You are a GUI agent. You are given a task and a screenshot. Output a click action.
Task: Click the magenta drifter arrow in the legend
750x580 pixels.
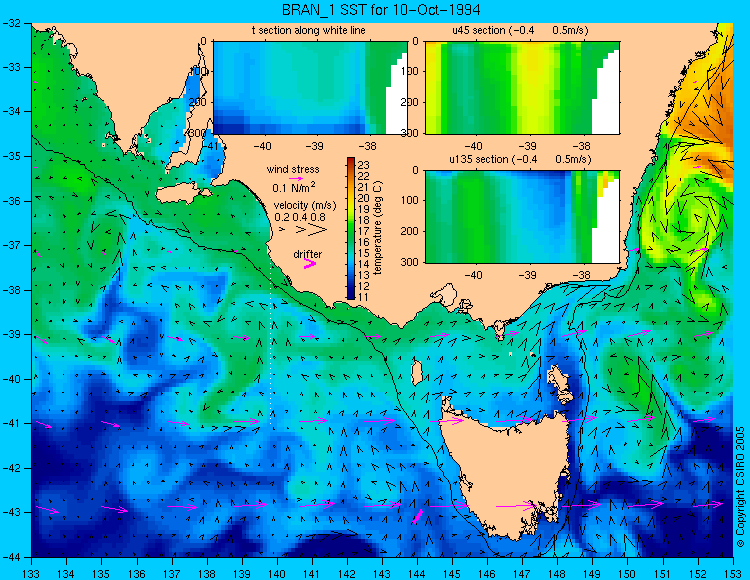(310, 263)
